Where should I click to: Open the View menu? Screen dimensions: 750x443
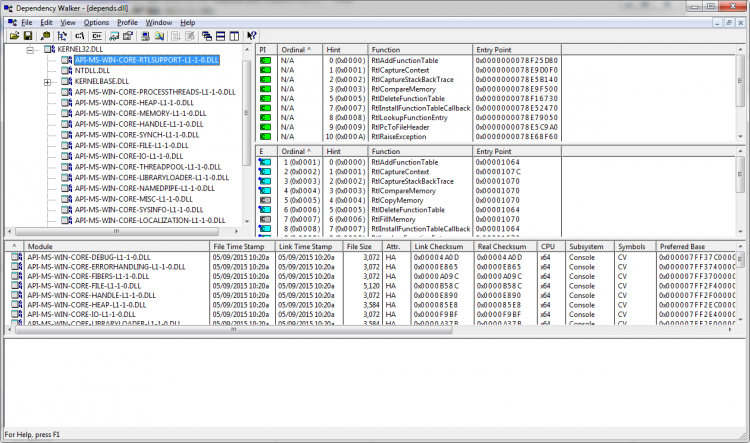[67, 22]
